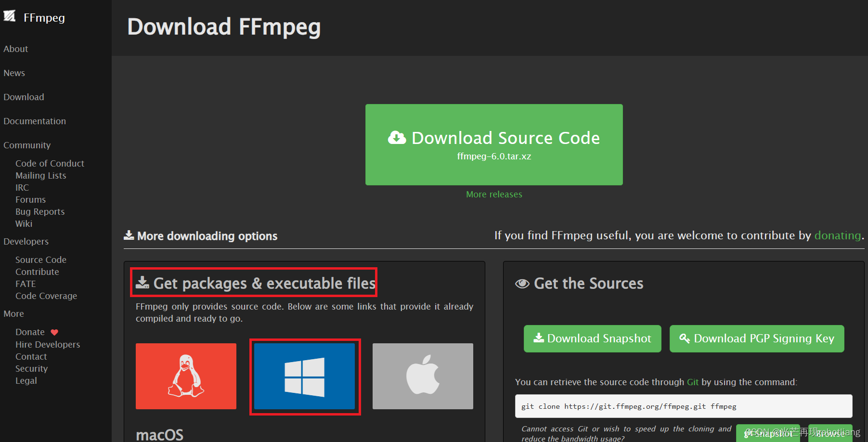Image resolution: width=868 pixels, height=442 pixels.
Task: Open Download in the sidebar
Action: (24, 97)
